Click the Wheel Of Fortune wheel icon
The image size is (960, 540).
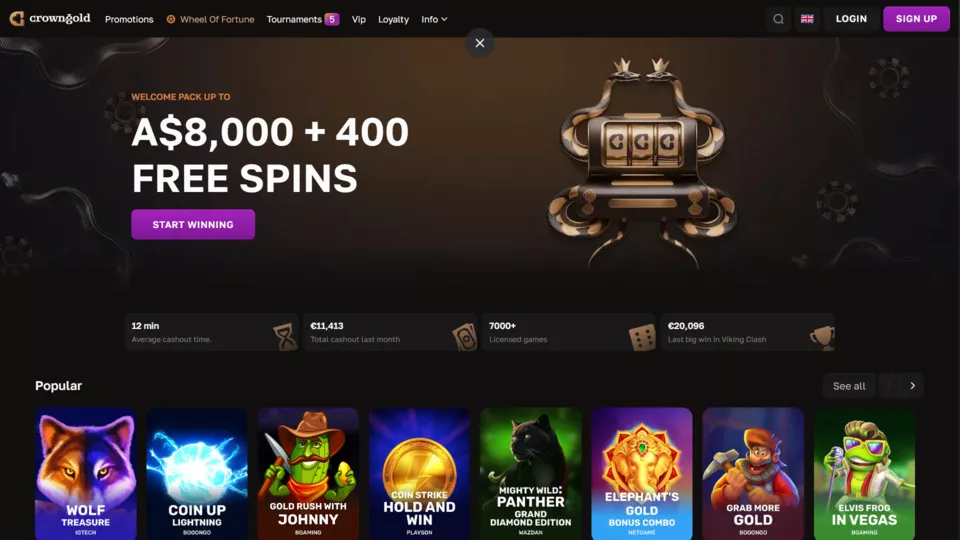point(171,19)
